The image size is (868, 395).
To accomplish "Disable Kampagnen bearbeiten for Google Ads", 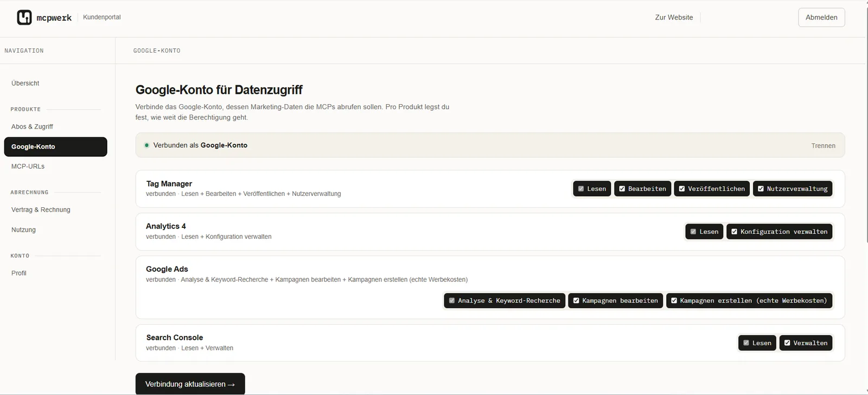I will click(576, 301).
